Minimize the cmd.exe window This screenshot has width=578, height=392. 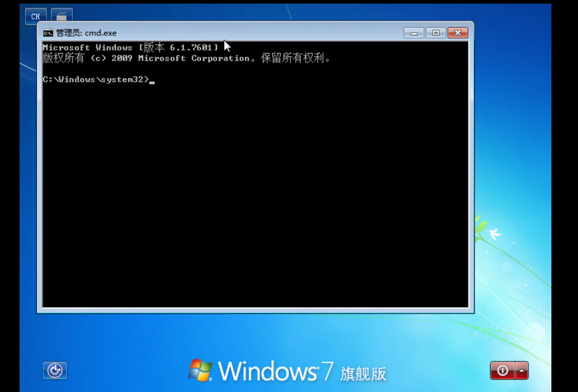point(414,33)
